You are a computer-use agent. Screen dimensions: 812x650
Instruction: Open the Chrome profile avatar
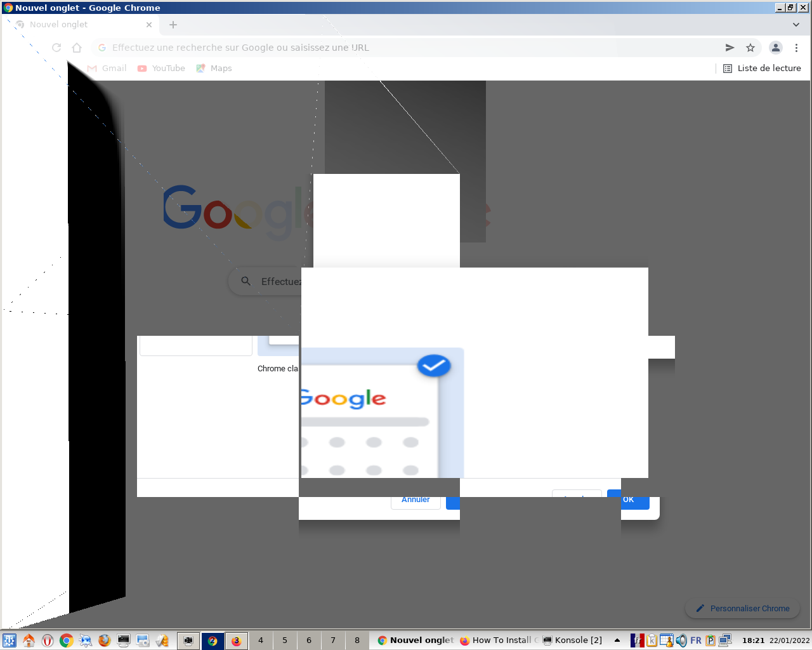(776, 48)
